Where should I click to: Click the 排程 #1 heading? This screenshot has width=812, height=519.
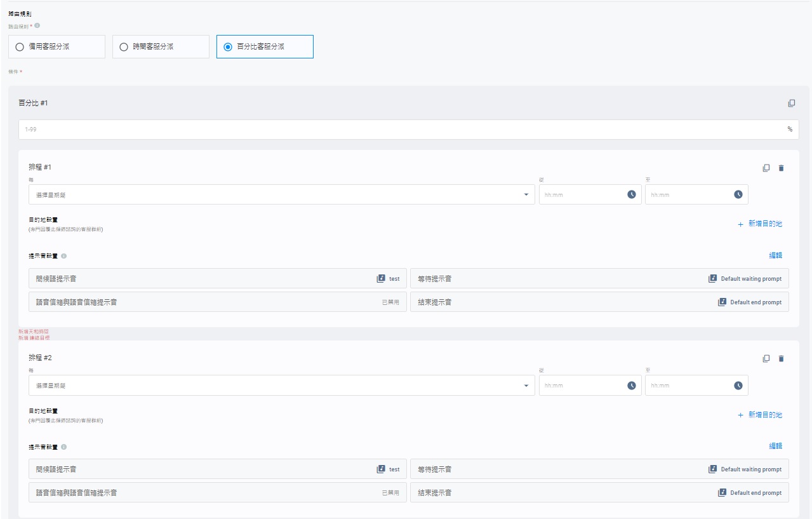[x=40, y=167]
